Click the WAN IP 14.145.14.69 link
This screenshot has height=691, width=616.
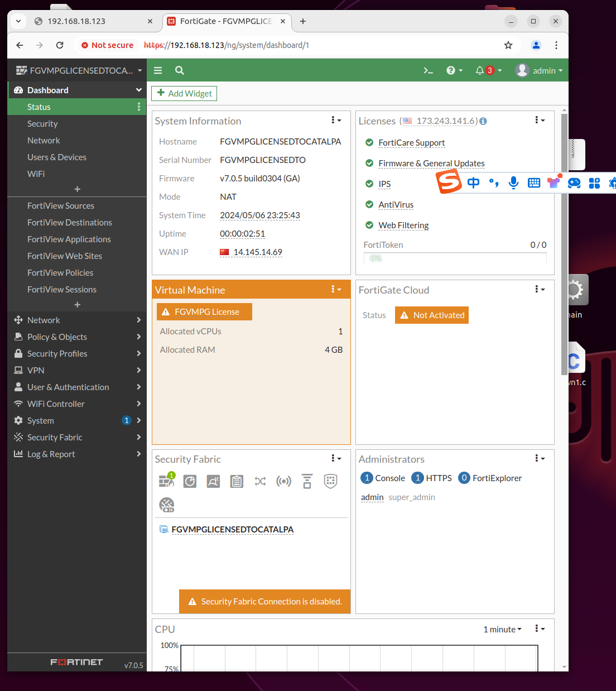click(251, 252)
